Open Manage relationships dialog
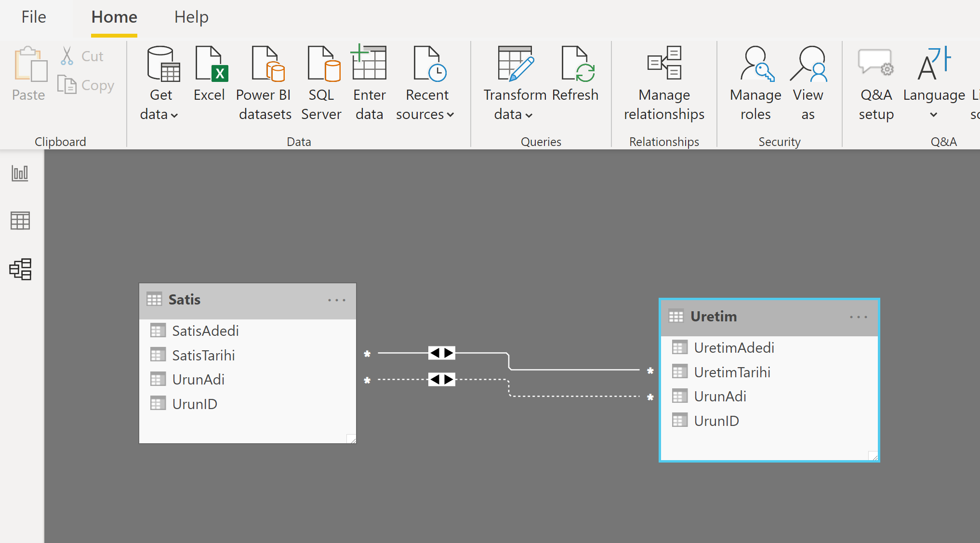Screen dimensions: 980x543 coord(664,83)
